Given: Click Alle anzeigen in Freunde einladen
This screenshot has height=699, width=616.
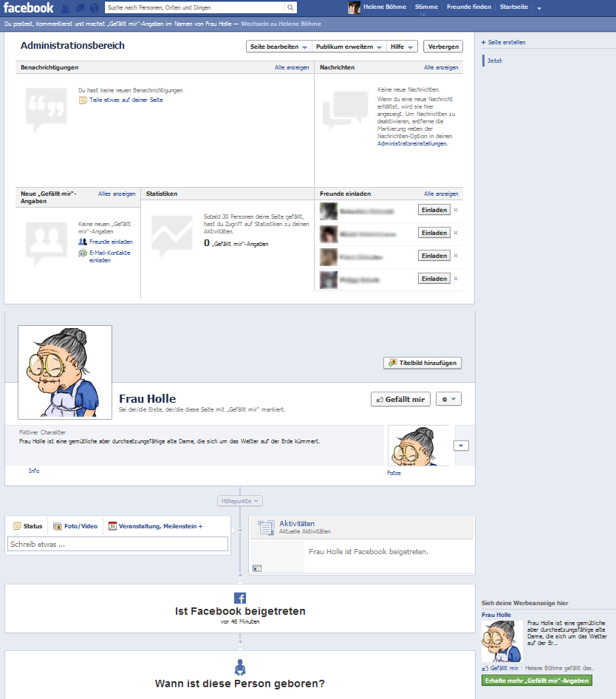Looking at the screenshot, I should point(441,194).
